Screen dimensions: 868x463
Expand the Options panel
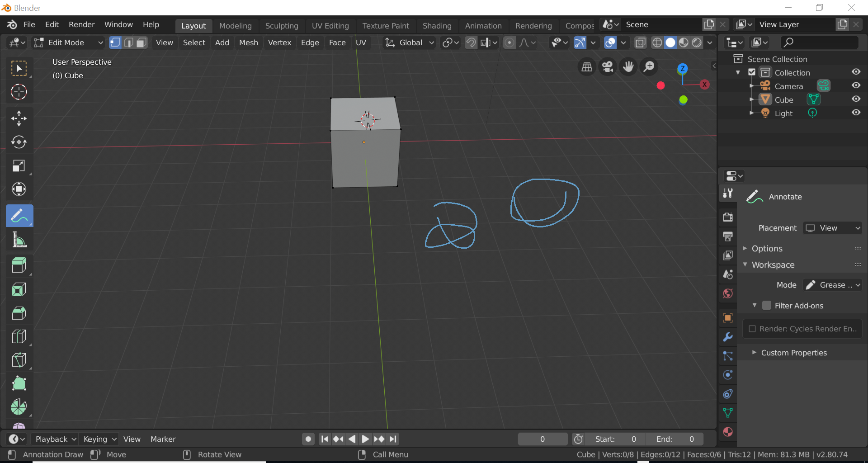pos(767,249)
